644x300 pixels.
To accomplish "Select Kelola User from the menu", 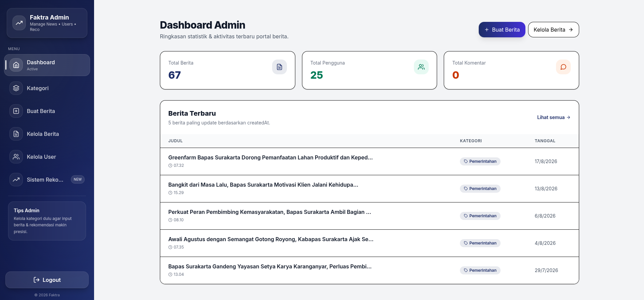I will [x=47, y=157].
